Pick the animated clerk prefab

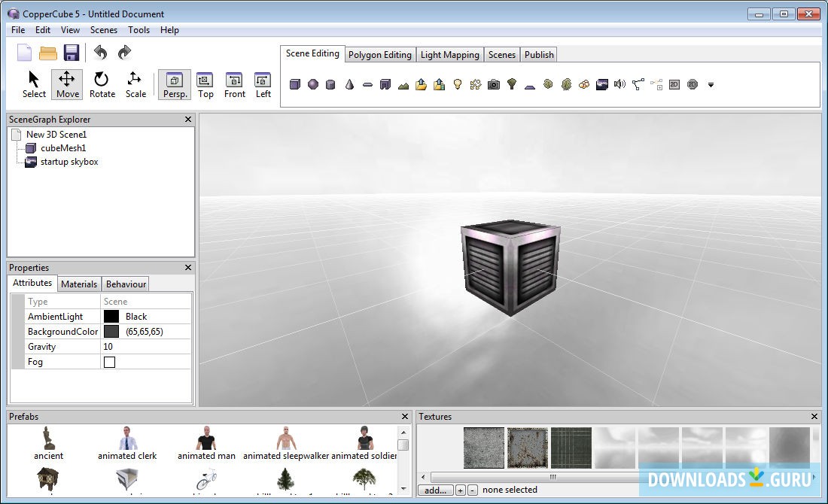[127, 442]
